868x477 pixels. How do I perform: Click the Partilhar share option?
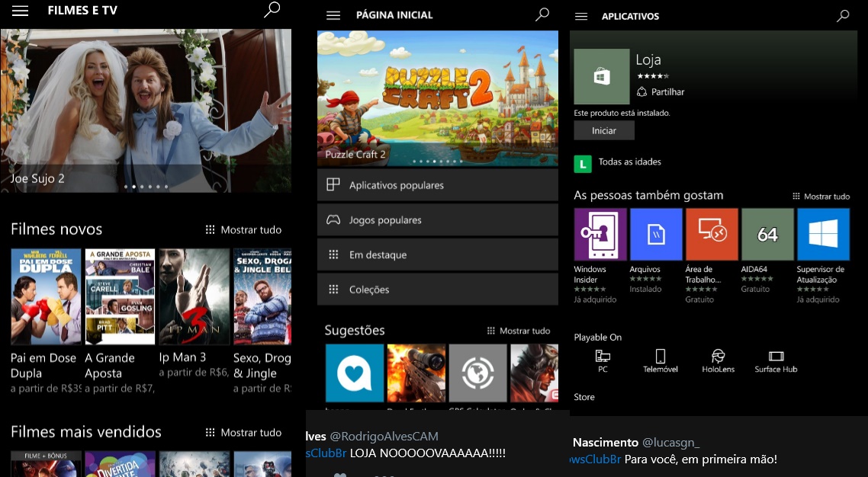click(x=661, y=92)
